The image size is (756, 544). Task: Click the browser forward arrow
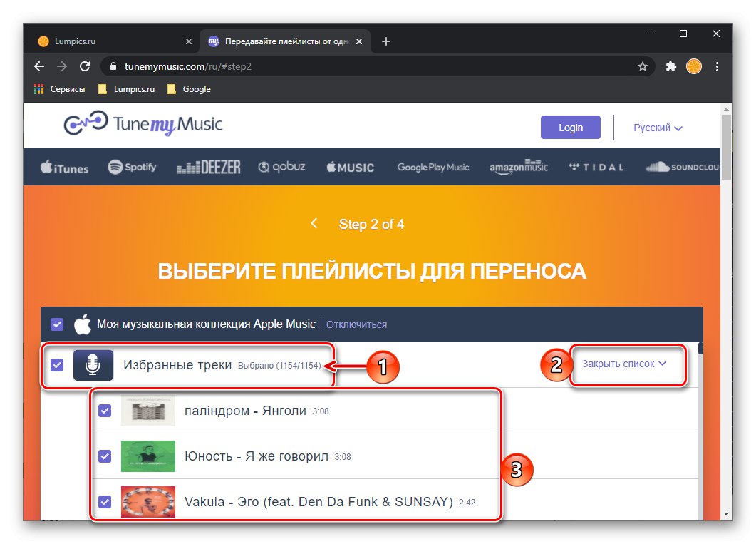(x=62, y=66)
